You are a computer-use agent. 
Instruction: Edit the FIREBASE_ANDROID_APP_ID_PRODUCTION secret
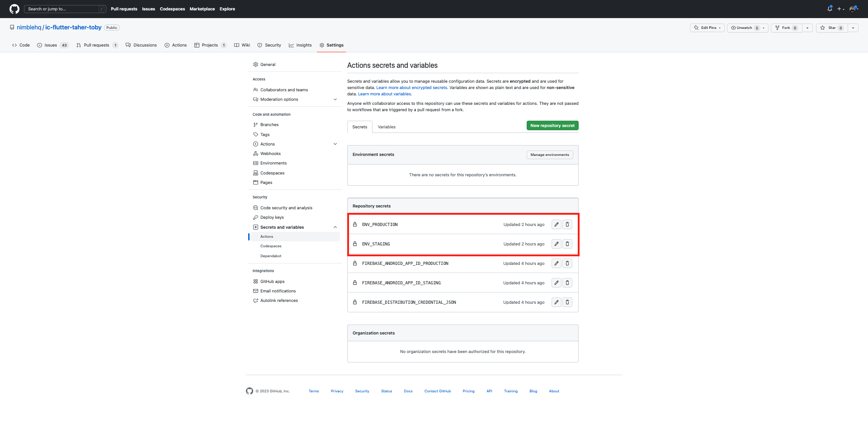[556, 263]
